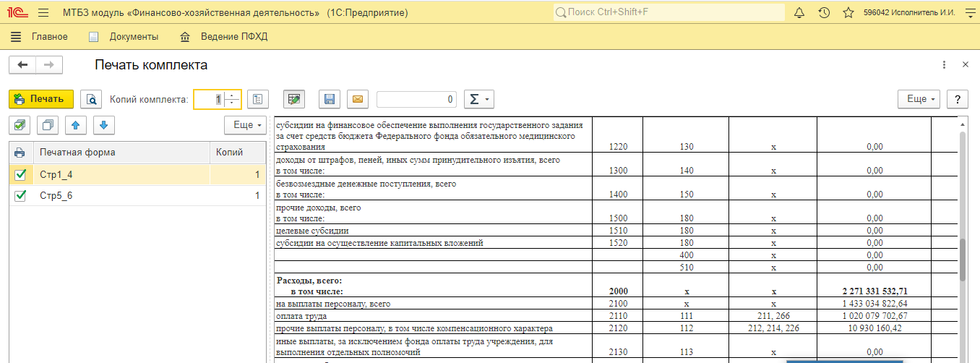This screenshot has height=363, width=980.
Task: Click the document vertical scrollbar thumb
Action: pyautogui.click(x=962, y=259)
